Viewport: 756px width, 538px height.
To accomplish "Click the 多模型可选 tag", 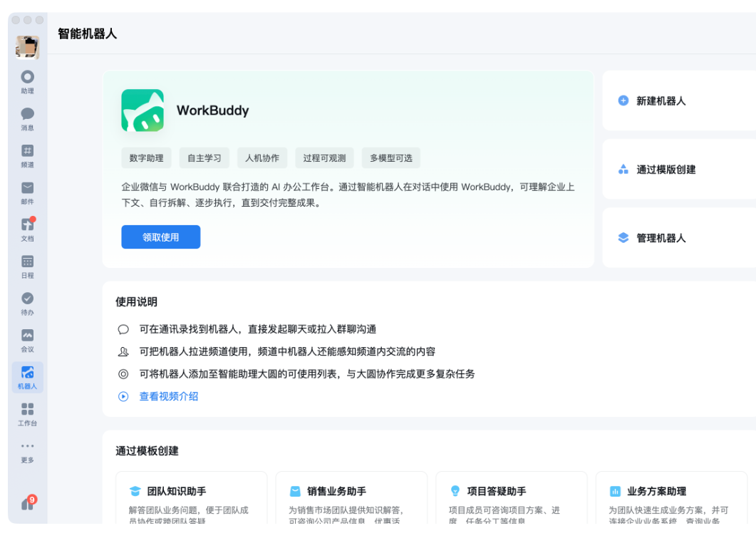I will [x=391, y=158].
